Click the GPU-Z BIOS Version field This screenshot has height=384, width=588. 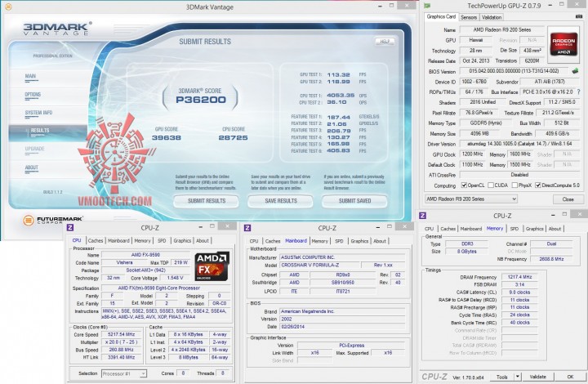pyautogui.click(x=514, y=71)
